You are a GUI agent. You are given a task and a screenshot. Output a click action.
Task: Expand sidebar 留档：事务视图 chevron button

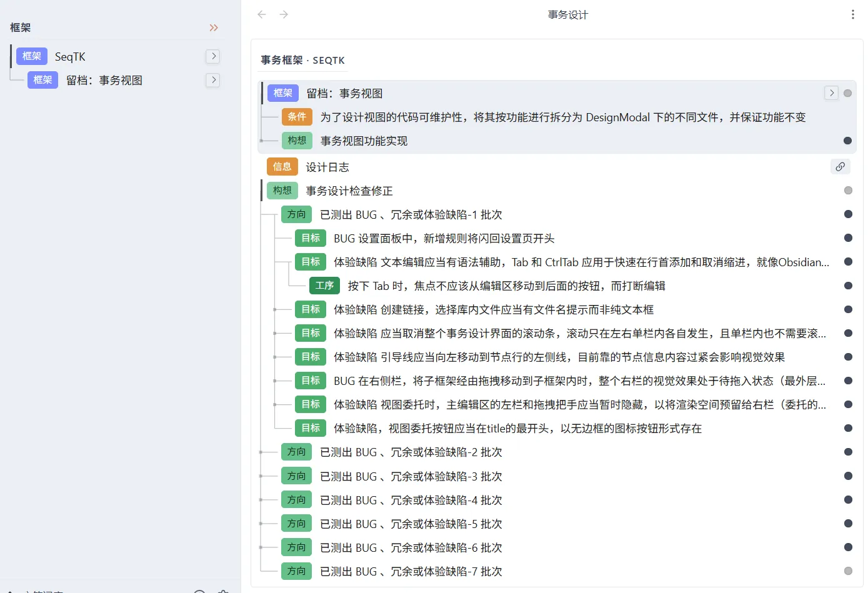[213, 80]
